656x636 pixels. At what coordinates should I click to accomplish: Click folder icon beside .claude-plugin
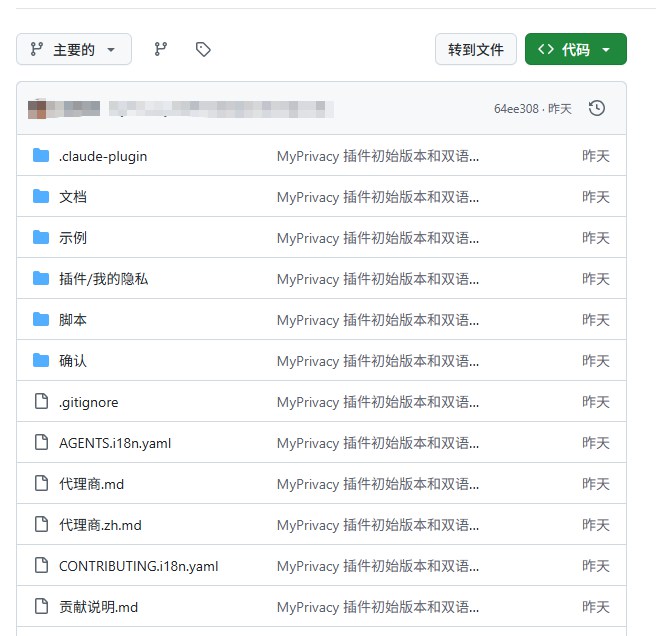[41, 155]
